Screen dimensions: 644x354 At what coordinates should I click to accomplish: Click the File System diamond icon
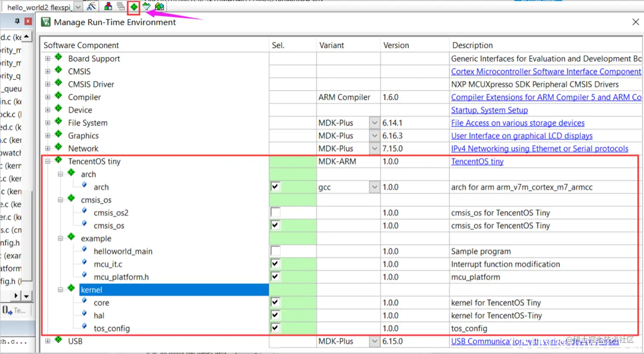click(x=59, y=121)
